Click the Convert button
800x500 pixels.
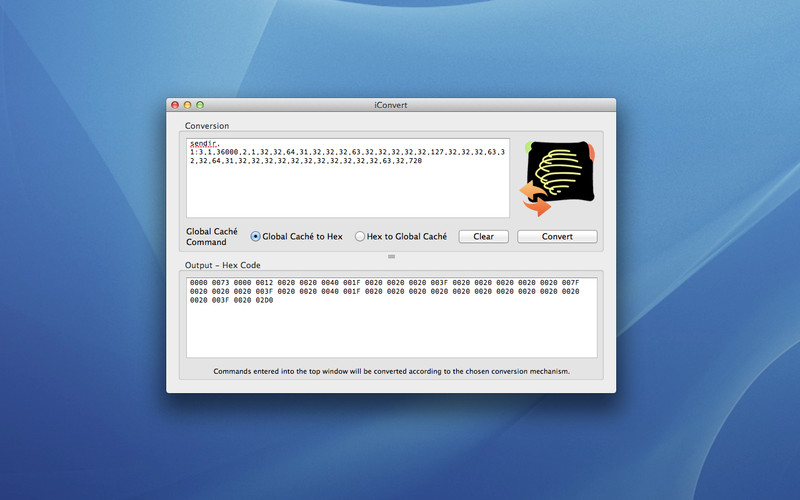pos(557,236)
